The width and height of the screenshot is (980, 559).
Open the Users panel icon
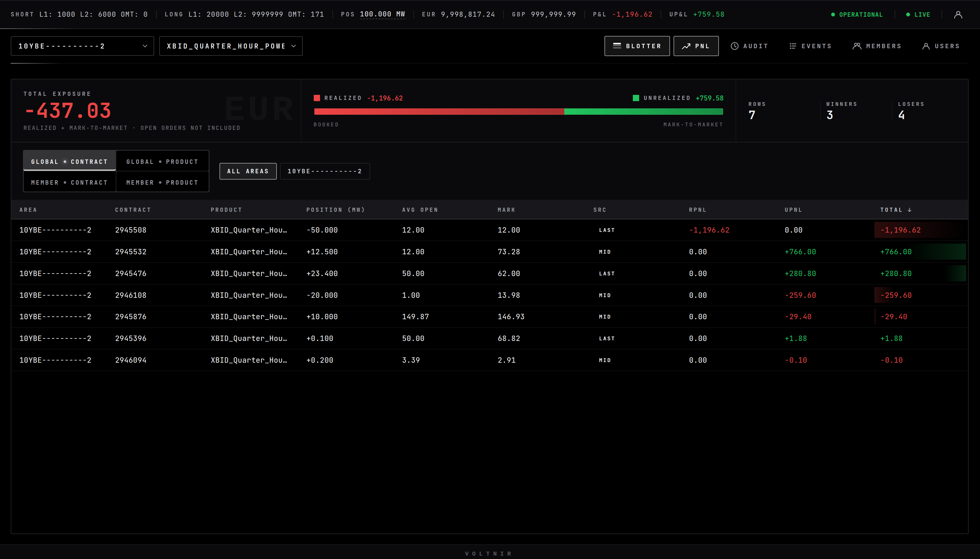(926, 46)
